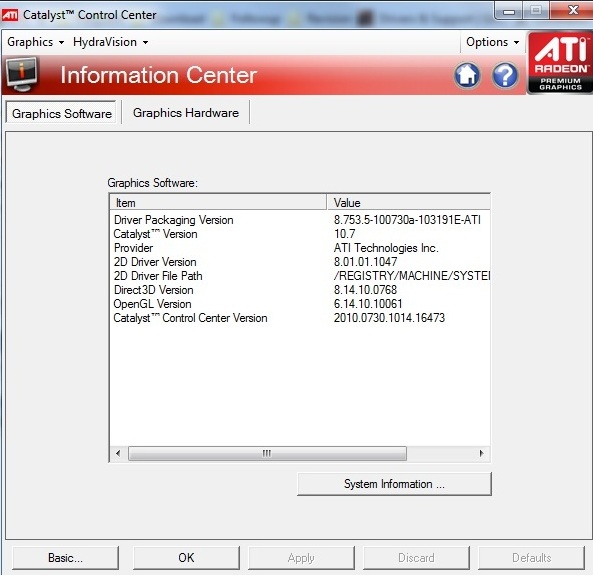Screen dimensions: 593x577
Task: Click the System Information button
Action: tap(394, 484)
